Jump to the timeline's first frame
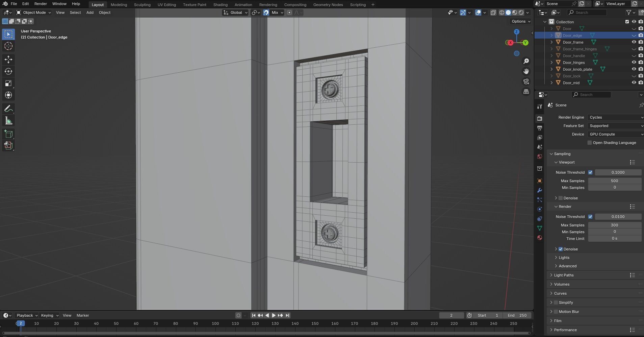The width and height of the screenshot is (644, 337). pyautogui.click(x=254, y=315)
